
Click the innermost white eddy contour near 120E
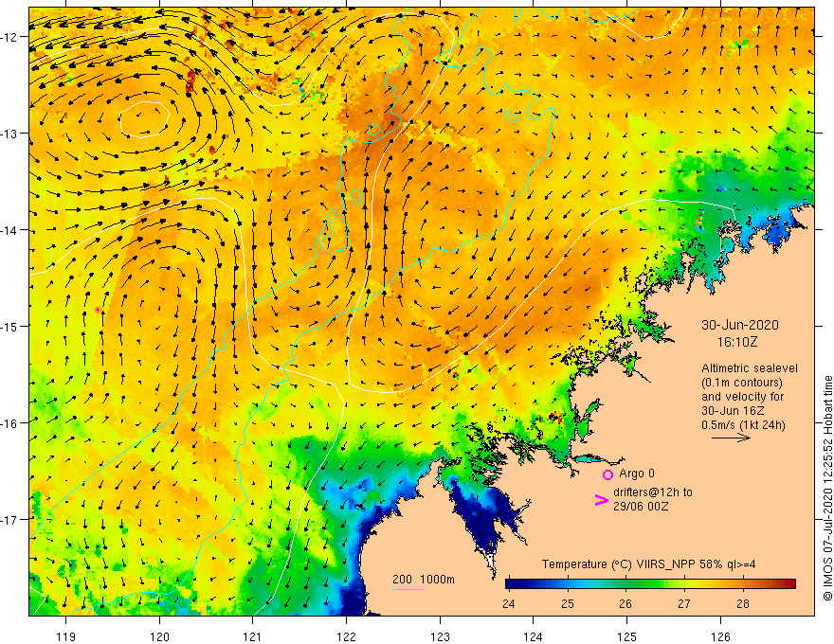(x=144, y=119)
